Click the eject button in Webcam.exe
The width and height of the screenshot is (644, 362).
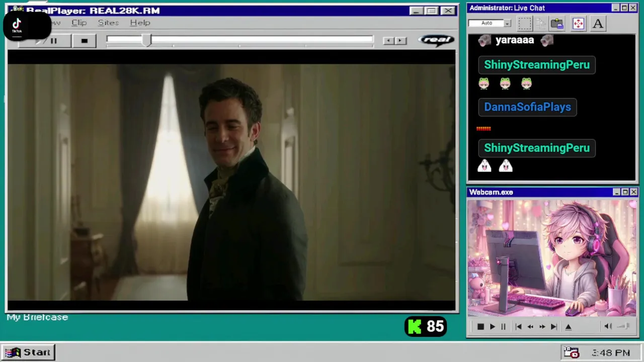tap(569, 327)
